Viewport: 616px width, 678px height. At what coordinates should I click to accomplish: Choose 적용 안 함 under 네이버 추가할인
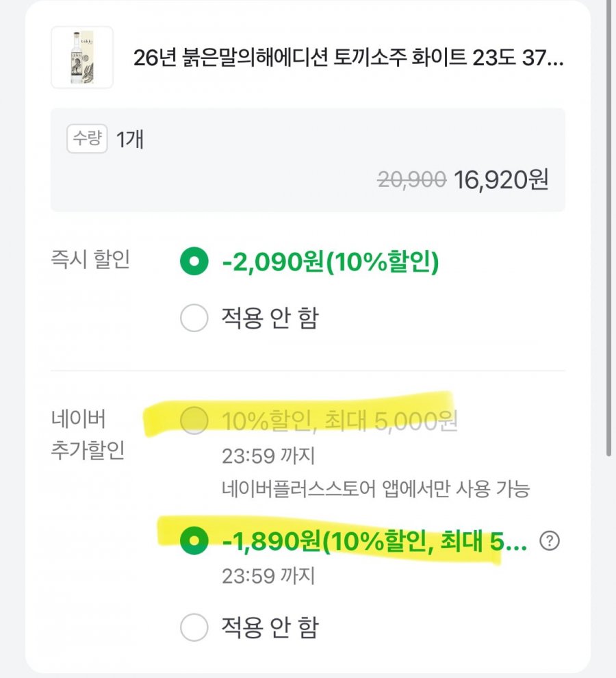click(x=194, y=626)
